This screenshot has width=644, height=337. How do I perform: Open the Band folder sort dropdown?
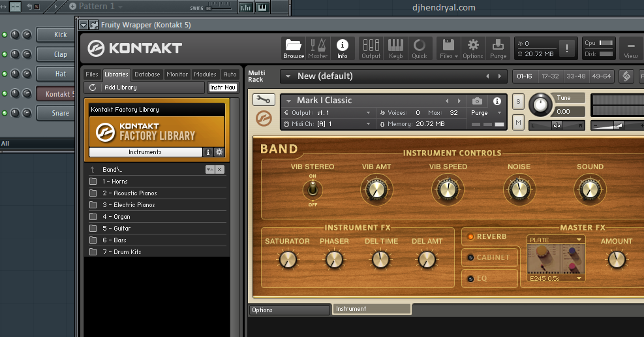210,169
